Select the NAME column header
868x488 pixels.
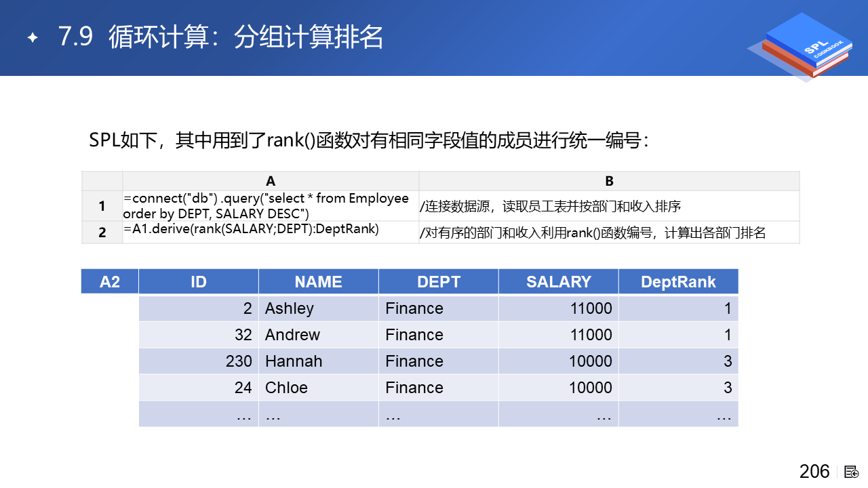click(x=318, y=281)
